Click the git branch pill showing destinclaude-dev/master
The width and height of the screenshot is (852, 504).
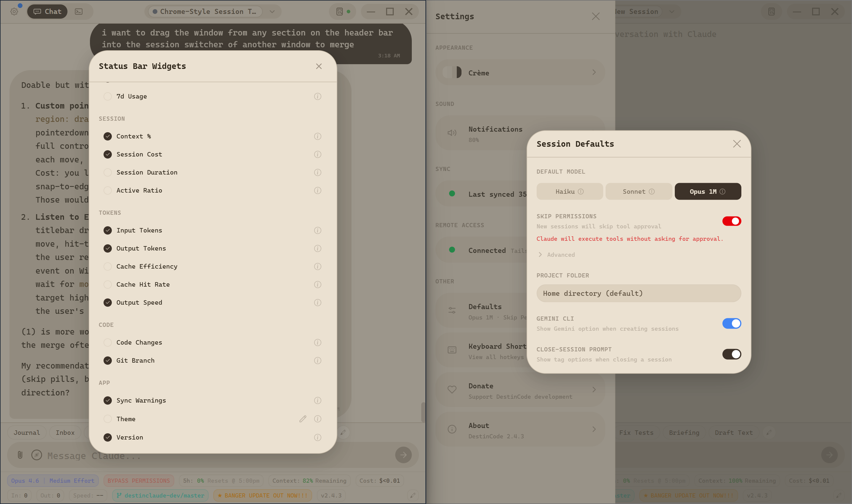[x=160, y=495]
